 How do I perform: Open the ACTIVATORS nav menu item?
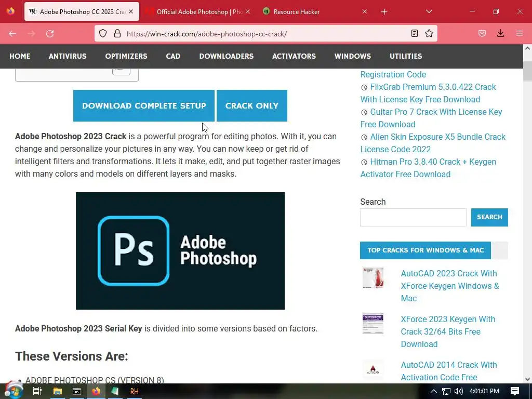pos(294,56)
